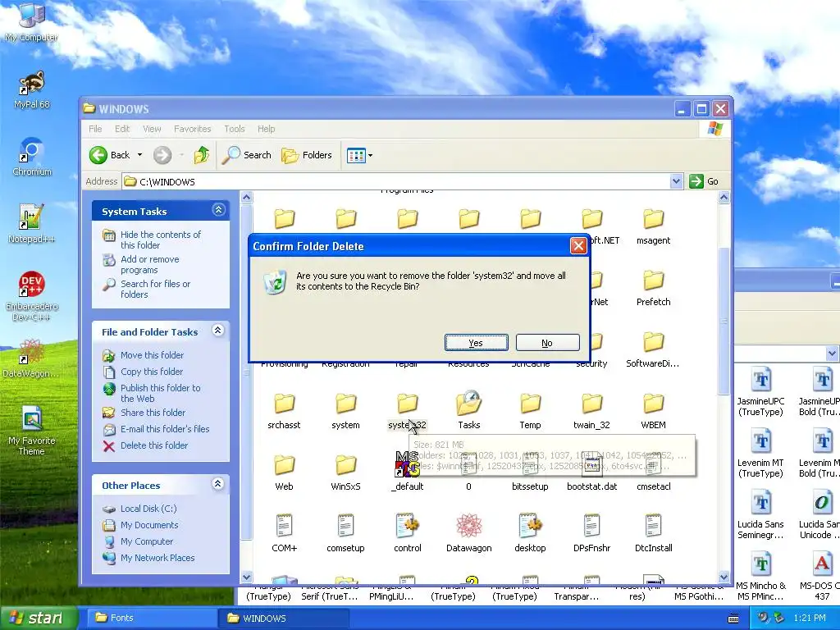Click Share this folder link
The width and height of the screenshot is (840, 630).
tap(153, 413)
